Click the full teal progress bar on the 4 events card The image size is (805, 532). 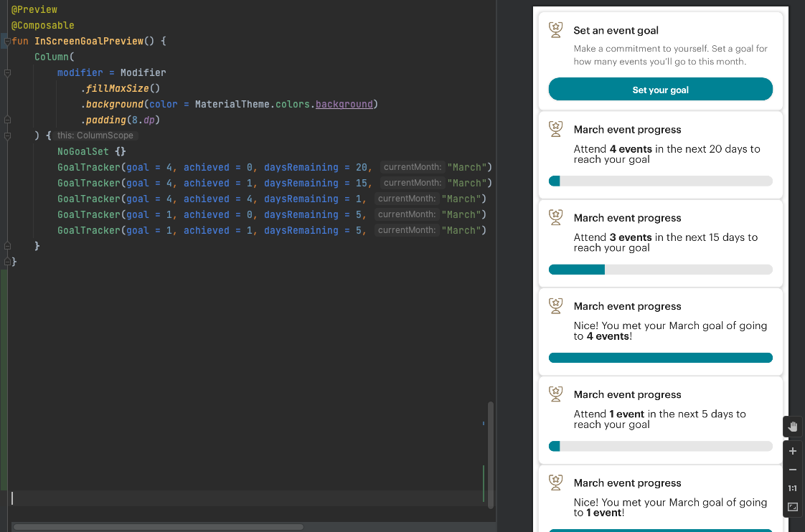660,357
